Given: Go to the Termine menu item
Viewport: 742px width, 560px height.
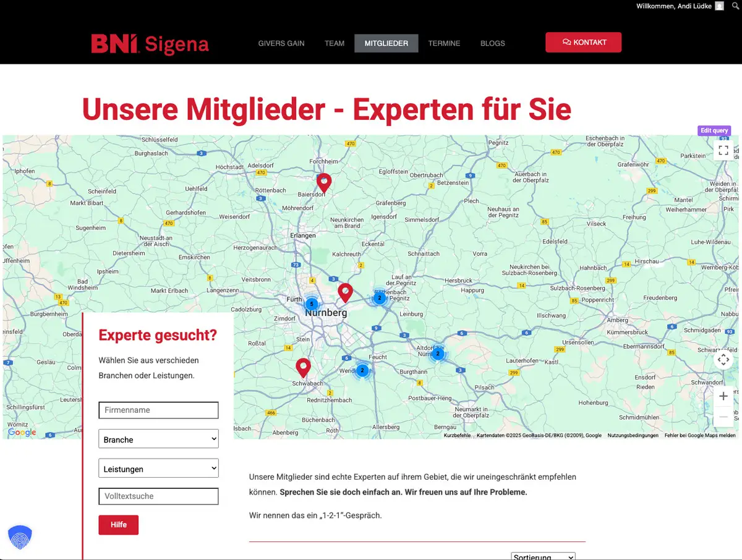Looking at the screenshot, I should 444,43.
